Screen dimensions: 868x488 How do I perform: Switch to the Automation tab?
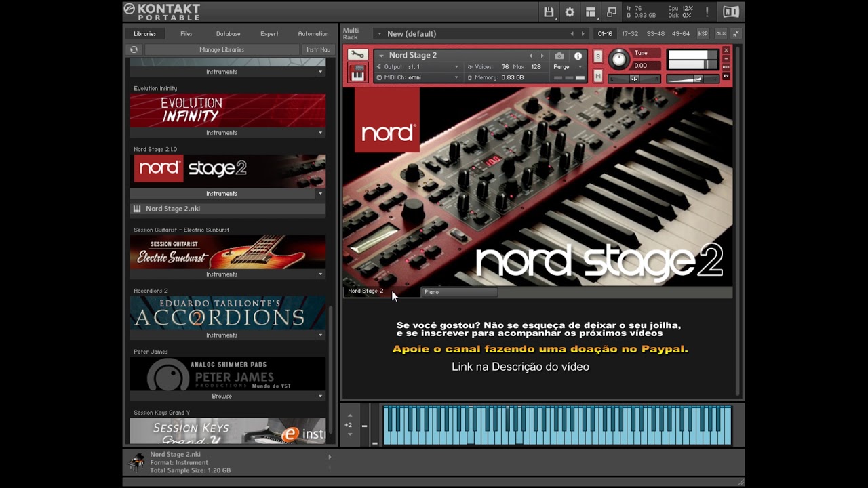tap(313, 33)
